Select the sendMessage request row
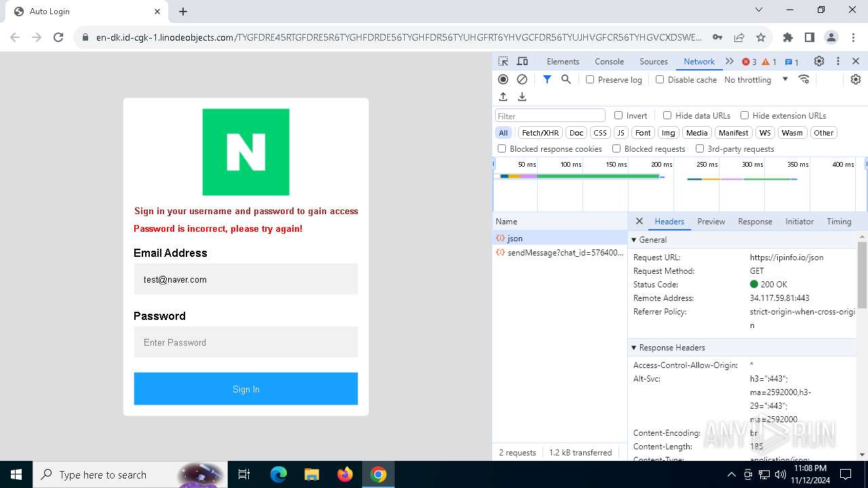 tap(560, 253)
